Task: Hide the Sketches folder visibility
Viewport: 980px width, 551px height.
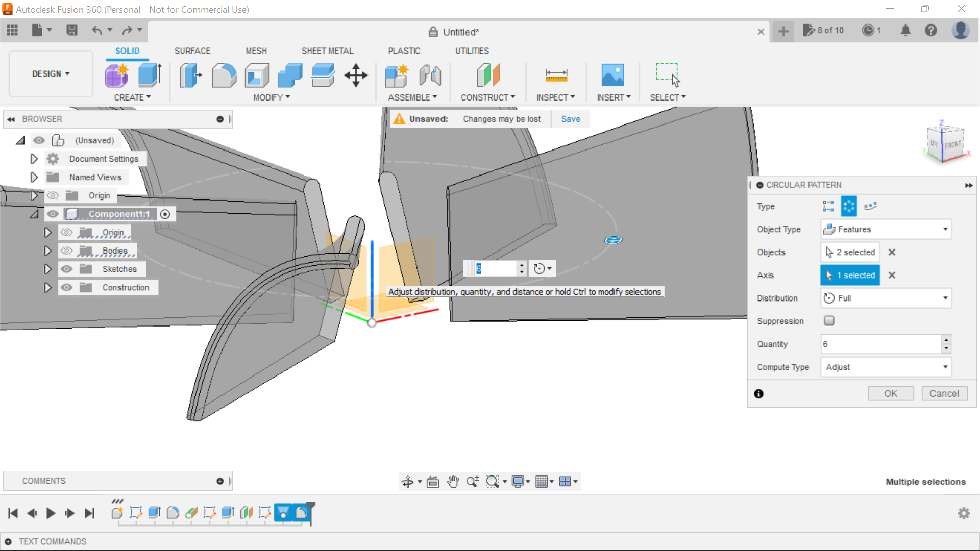Action: tap(66, 269)
